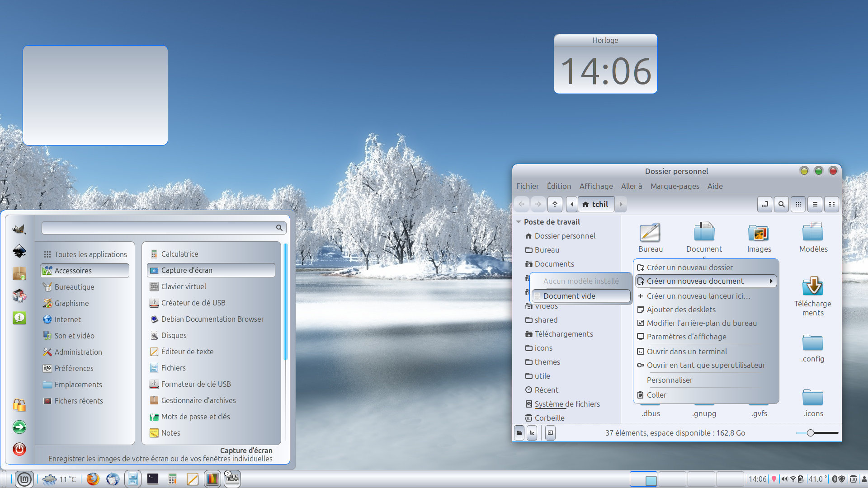
Task: Click the tchil path button
Action: pos(596,204)
